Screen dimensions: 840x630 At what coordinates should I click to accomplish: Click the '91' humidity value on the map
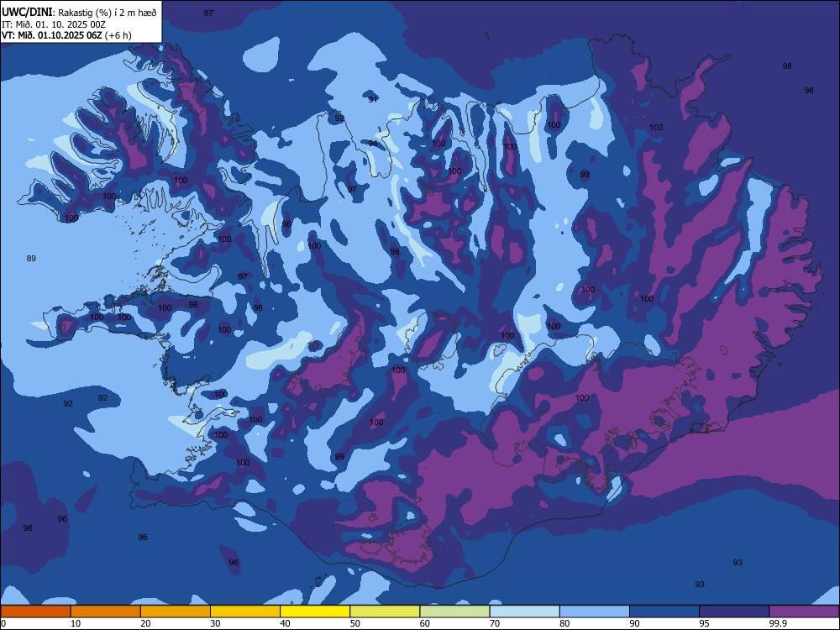click(373, 99)
